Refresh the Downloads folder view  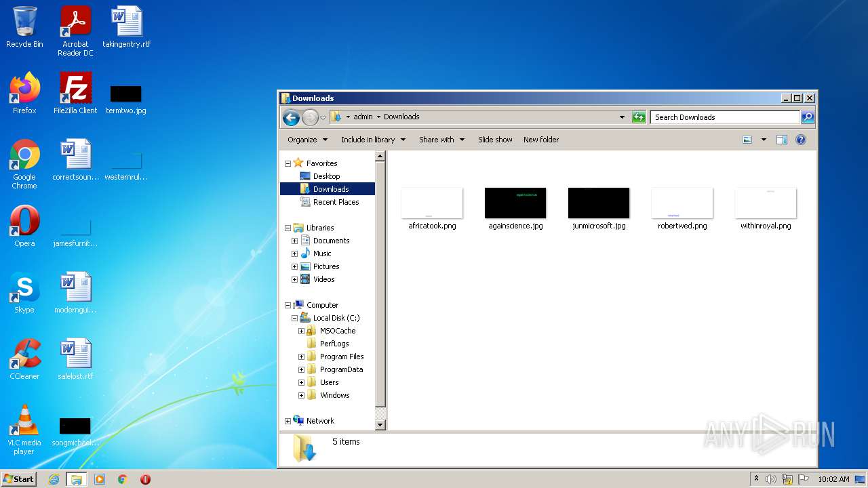tap(639, 117)
